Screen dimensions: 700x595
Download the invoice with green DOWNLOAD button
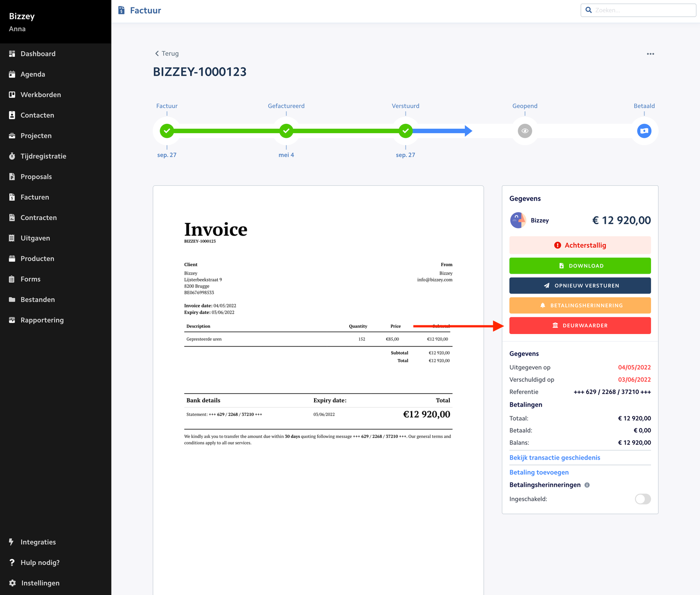coord(580,266)
